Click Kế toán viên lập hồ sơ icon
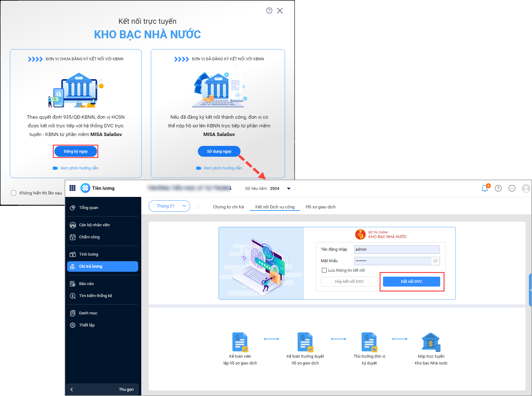The image size is (532, 396). pos(240,342)
